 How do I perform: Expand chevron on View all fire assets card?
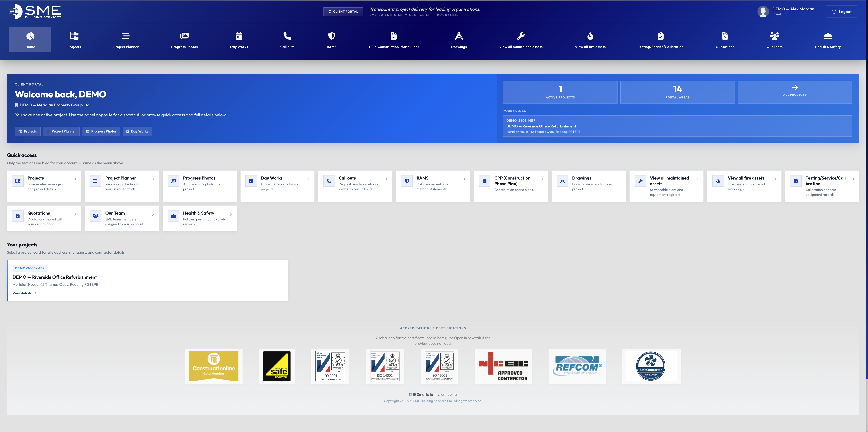[x=775, y=179]
